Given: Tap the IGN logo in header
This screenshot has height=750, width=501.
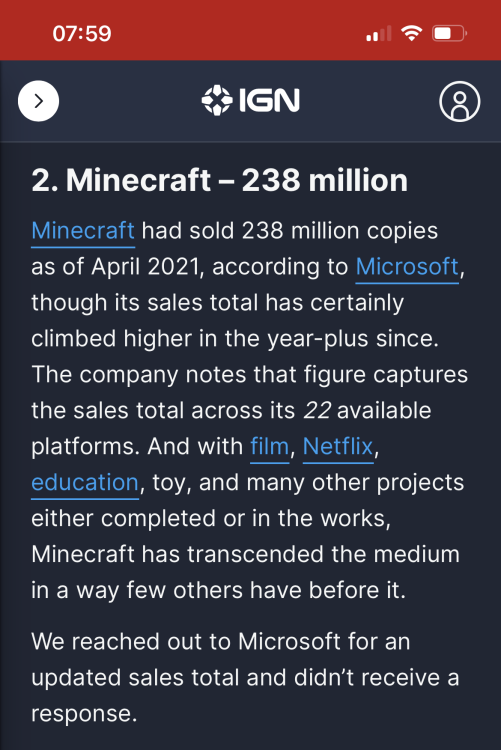Looking at the screenshot, I should tap(250, 100).
